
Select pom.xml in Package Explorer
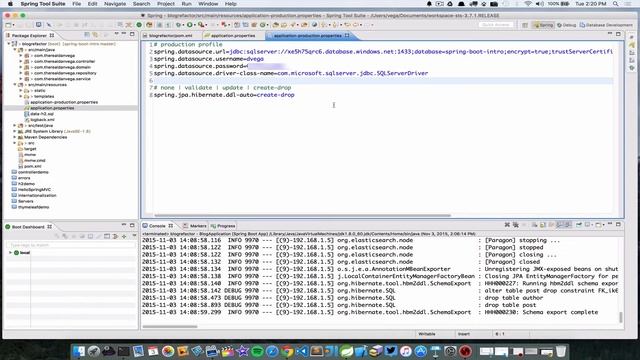pyautogui.click(x=32, y=166)
